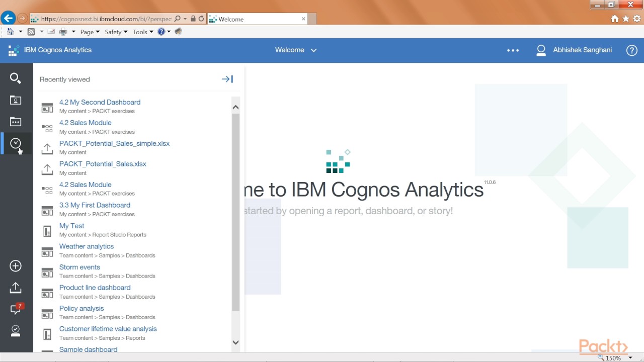The image size is (644, 362).
Task: Open the Tools dropdown menu
Action: click(143, 32)
